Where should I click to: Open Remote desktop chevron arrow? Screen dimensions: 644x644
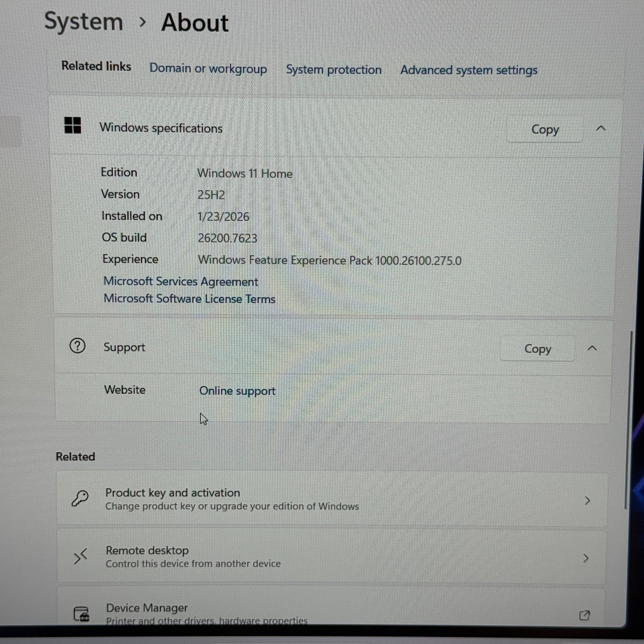click(586, 558)
